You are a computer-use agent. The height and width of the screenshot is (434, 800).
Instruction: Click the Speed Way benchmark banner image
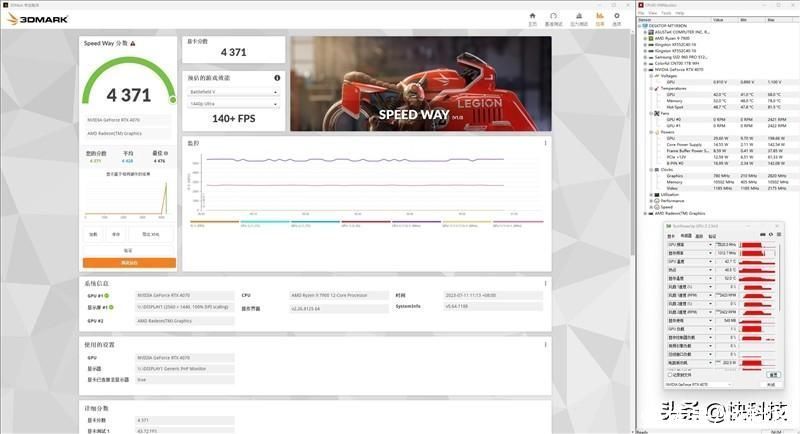tap(421, 84)
